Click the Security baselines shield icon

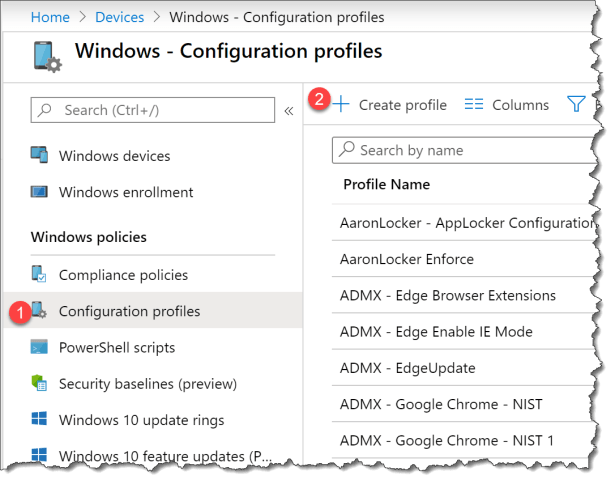tap(39, 383)
